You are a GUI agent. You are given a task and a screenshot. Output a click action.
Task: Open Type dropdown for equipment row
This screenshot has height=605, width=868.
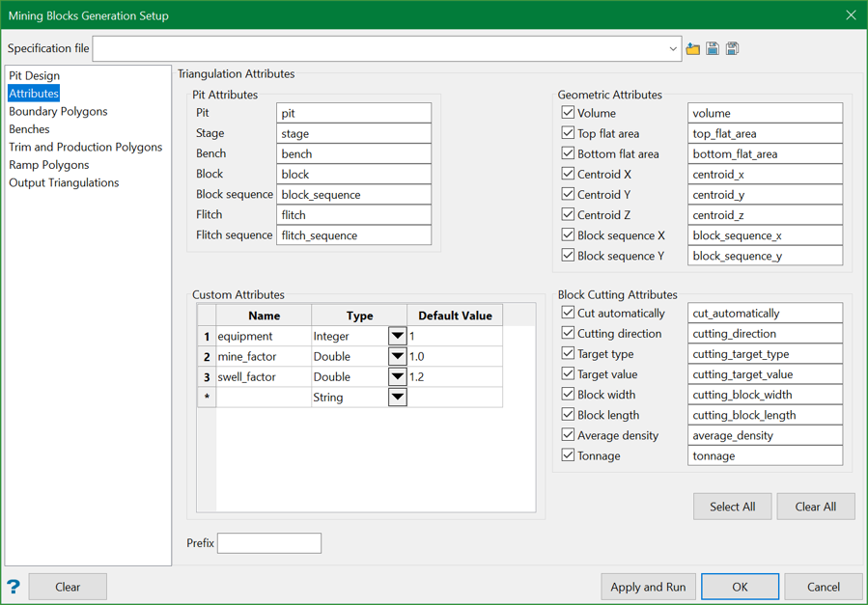pos(397,336)
